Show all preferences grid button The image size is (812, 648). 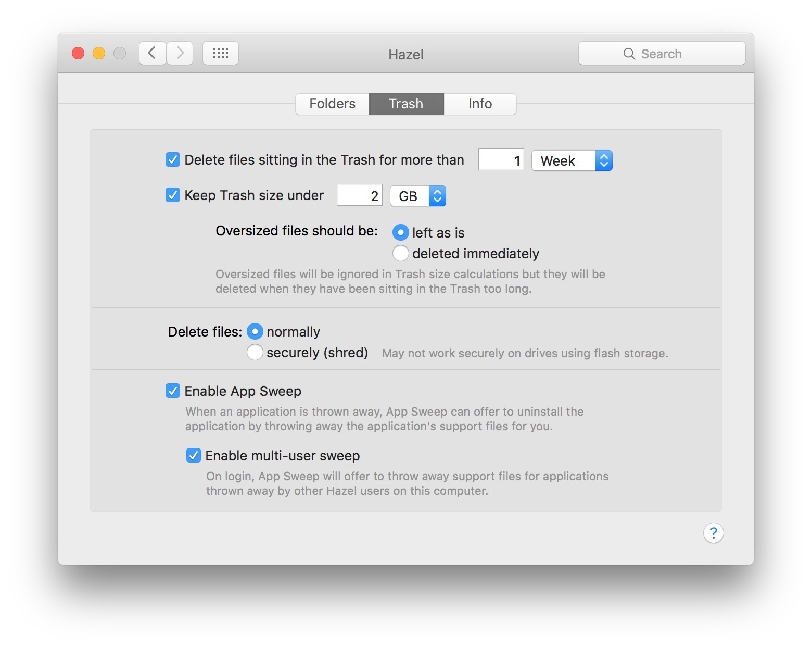pos(221,53)
